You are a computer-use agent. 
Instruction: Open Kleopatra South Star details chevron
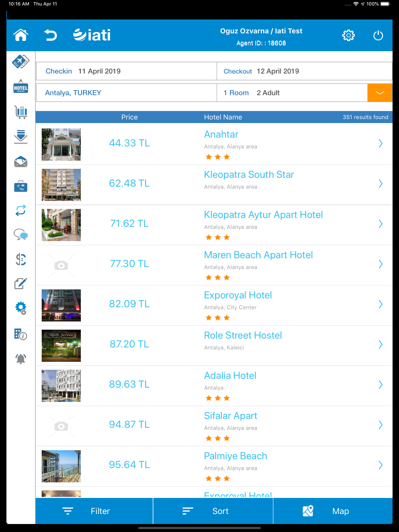tap(380, 184)
